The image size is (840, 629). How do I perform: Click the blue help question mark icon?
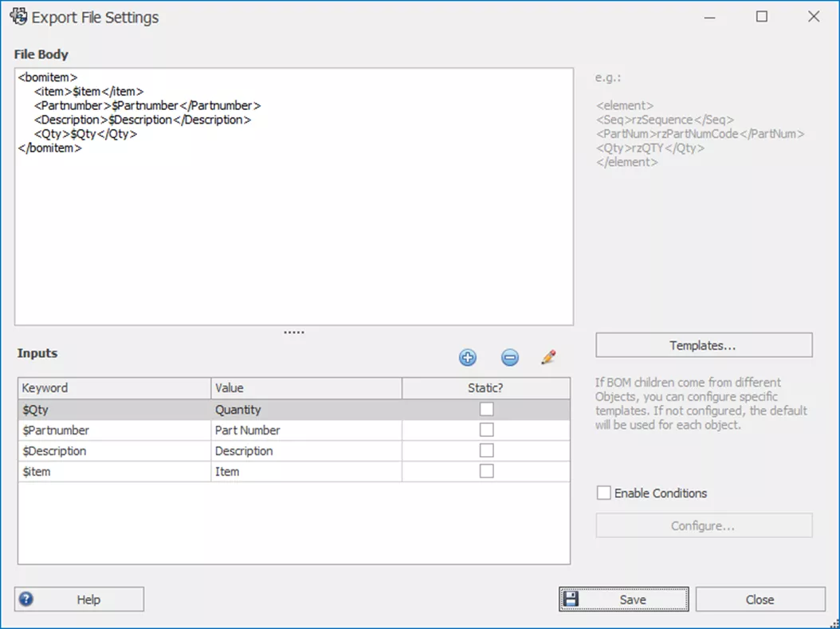point(26,600)
